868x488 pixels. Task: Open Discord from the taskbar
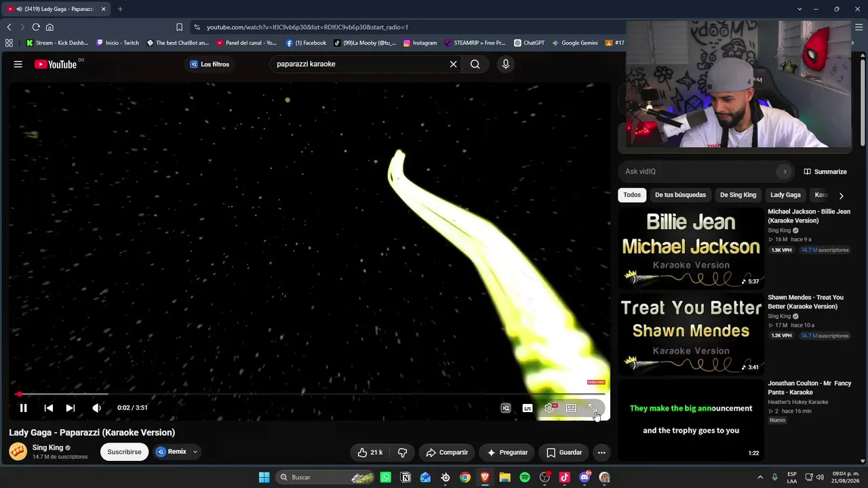pyautogui.click(x=585, y=477)
